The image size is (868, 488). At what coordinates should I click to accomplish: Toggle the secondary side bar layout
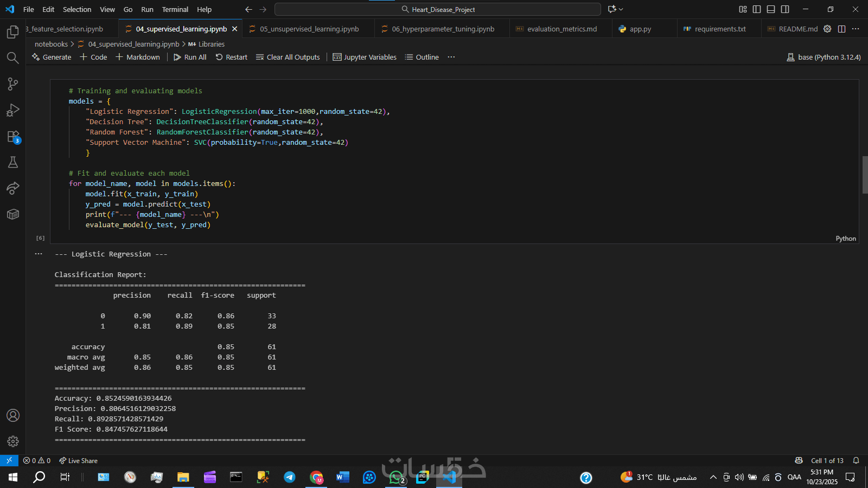click(x=785, y=9)
